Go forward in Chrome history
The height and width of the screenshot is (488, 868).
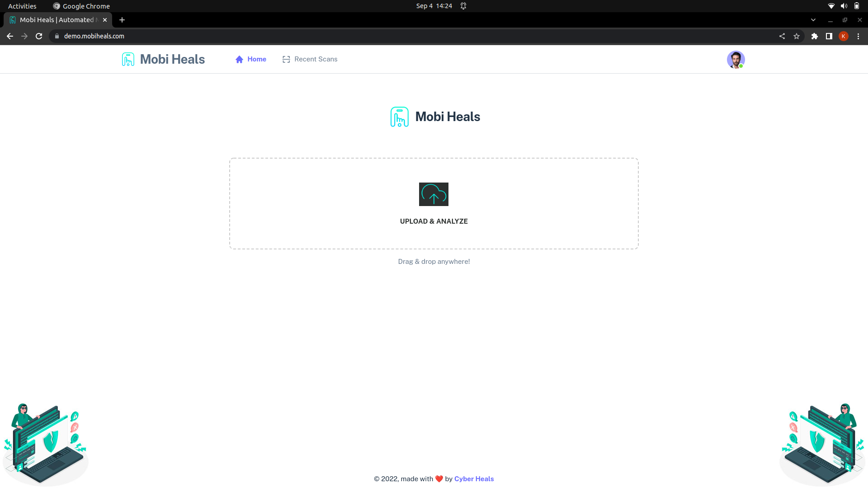coord(24,36)
